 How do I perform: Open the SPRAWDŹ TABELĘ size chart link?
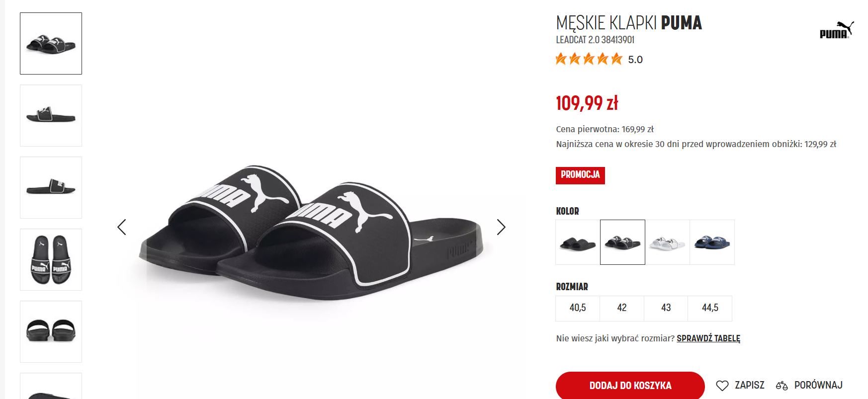pyautogui.click(x=708, y=338)
